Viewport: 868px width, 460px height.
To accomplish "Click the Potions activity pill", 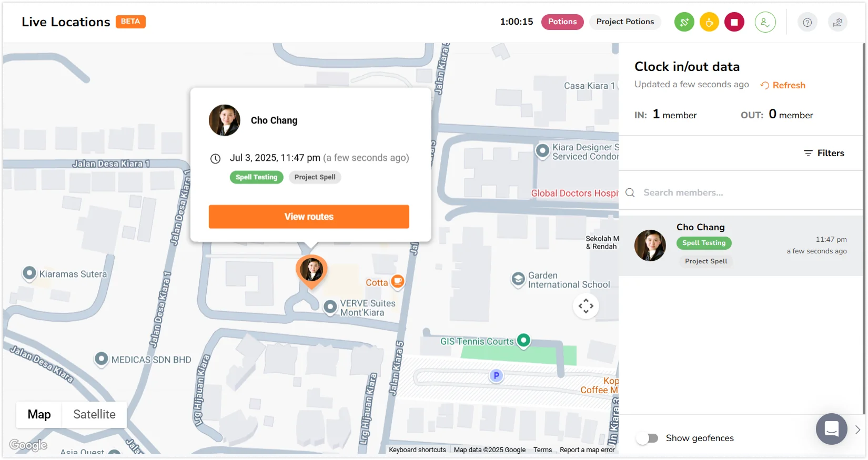I will click(562, 22).
